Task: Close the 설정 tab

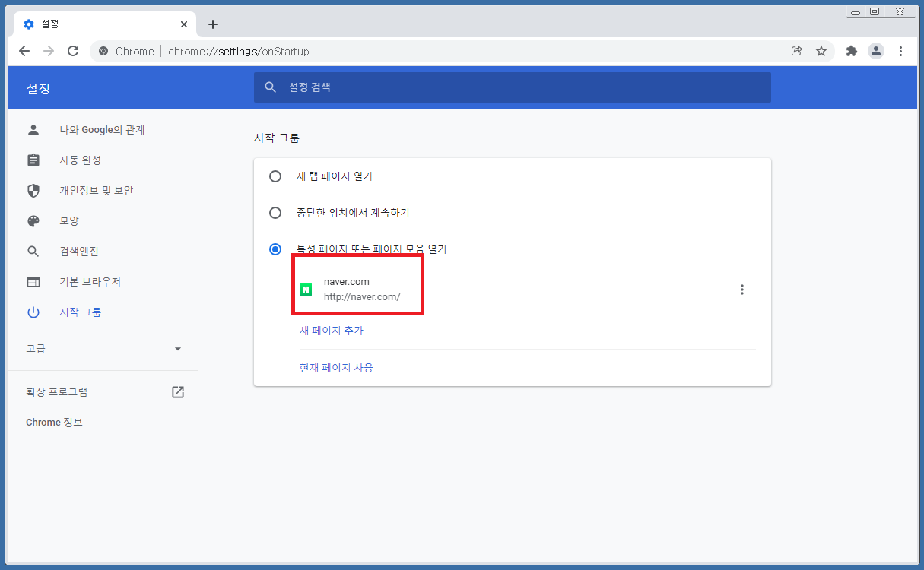Action: (x=184, y=24)
